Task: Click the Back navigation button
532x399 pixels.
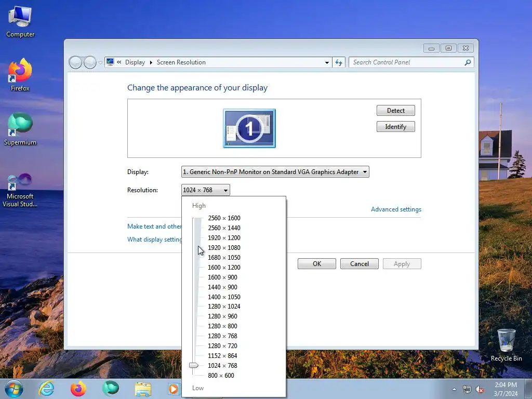Action: [x=75, y=62]
